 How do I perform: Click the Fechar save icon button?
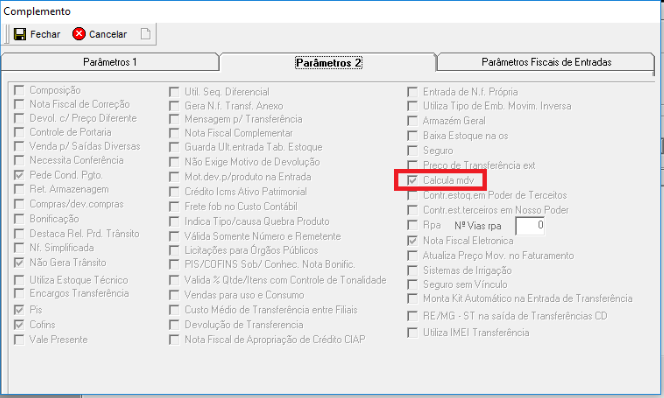click(x=19, y=34)
